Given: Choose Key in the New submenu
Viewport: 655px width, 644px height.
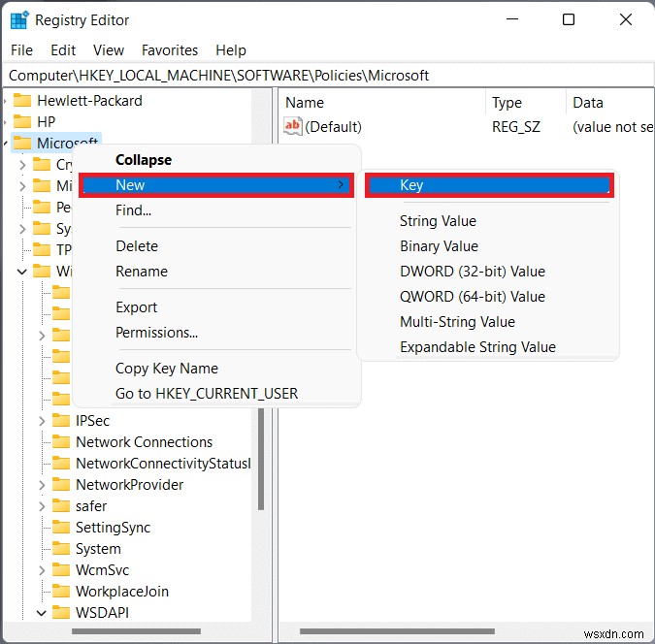Looking at the screenshot, I should pyautogui.click(x=489, y=185).
